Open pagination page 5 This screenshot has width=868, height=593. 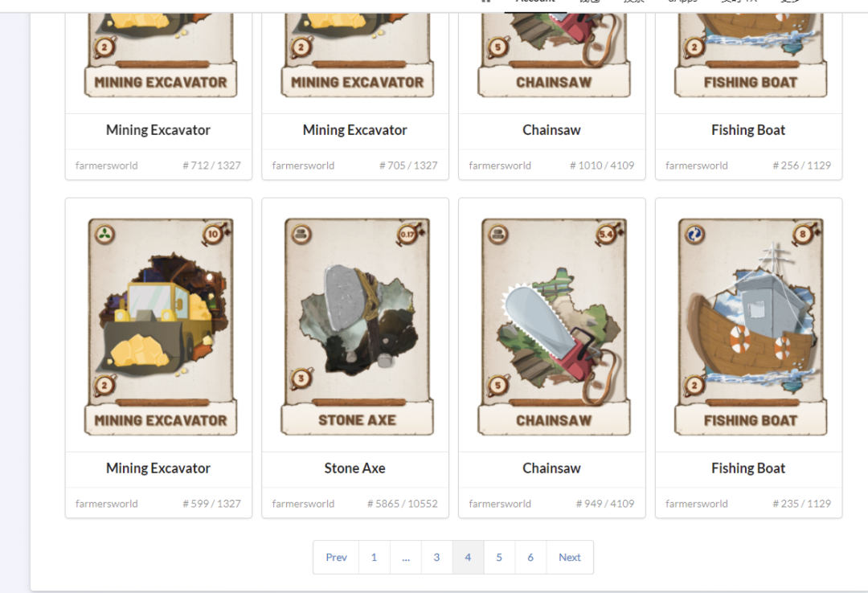(499, 557)
